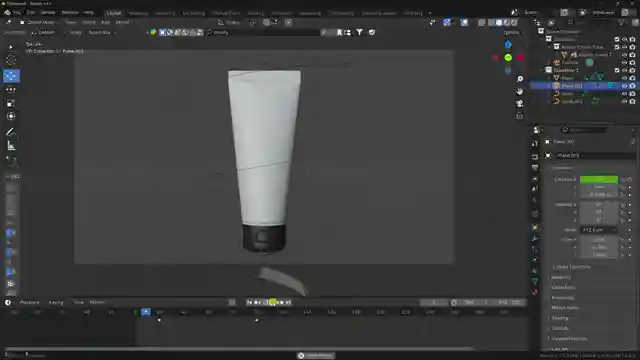The width and height of the screenshot is (640, 360).
Task: Toggle eye icon of last curve row
Action: (624, 101)
